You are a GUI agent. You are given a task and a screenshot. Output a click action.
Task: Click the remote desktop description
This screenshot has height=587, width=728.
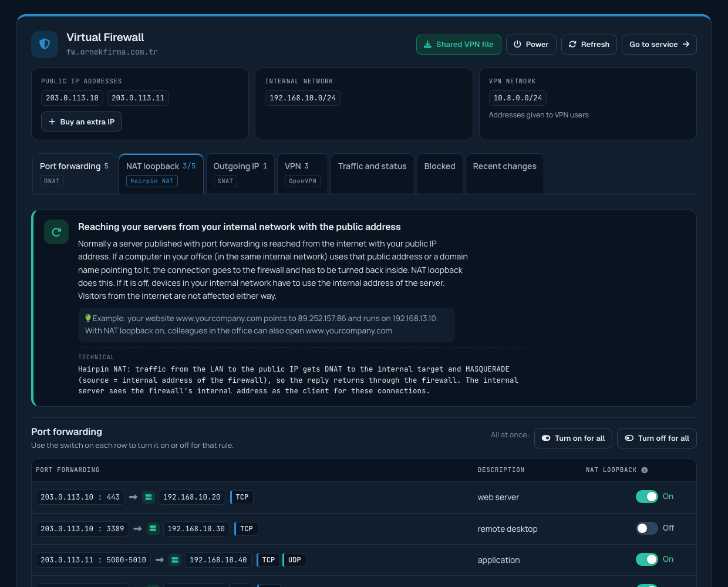pyautogui.click(x=508, y=529)
